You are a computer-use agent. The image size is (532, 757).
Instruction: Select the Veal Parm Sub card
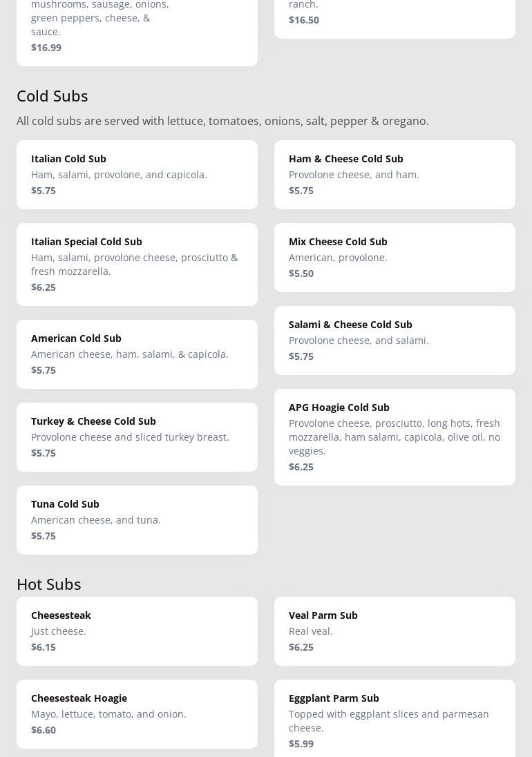[395, 631]
